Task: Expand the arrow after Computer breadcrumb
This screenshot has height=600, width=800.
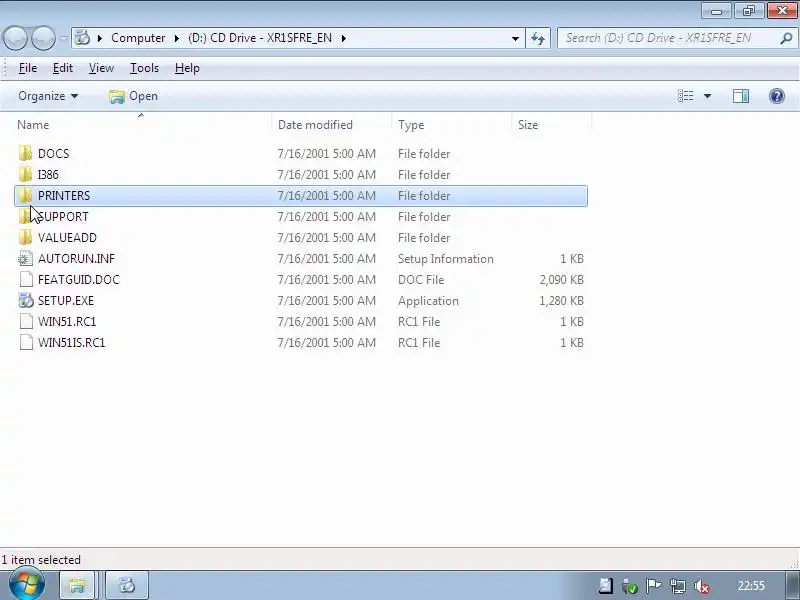Action: click(177, 38)
